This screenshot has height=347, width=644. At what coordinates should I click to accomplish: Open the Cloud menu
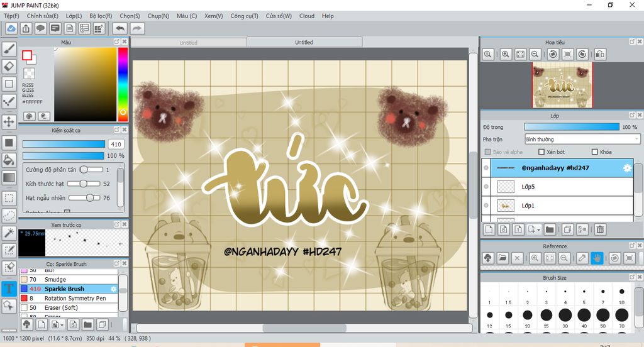pos(307,16)
